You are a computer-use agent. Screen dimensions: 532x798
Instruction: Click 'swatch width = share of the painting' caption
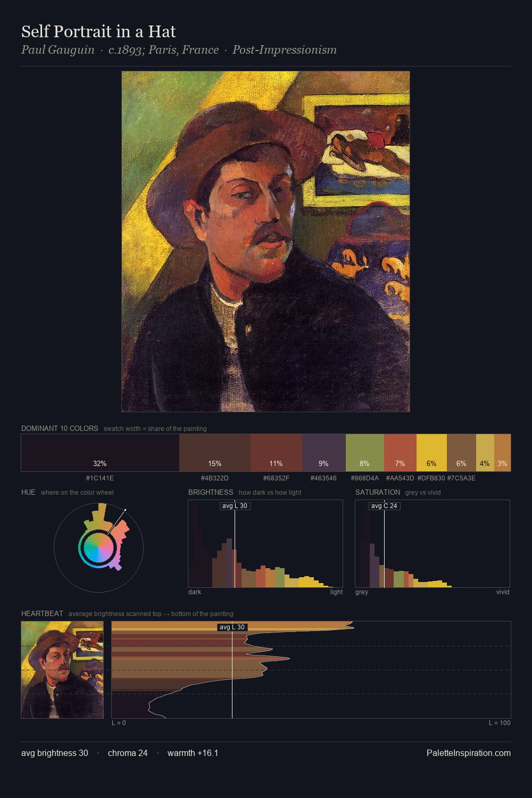coord(155,429)
